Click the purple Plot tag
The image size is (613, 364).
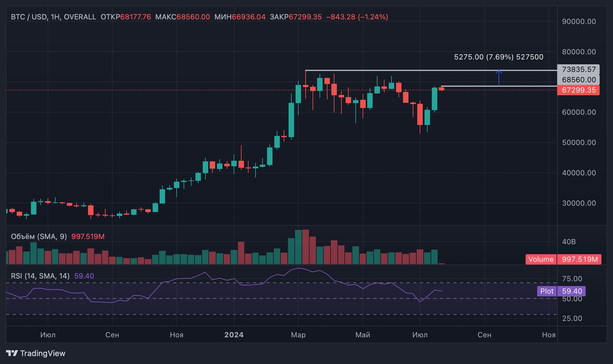pyautogui.click(x=547, y=291)
